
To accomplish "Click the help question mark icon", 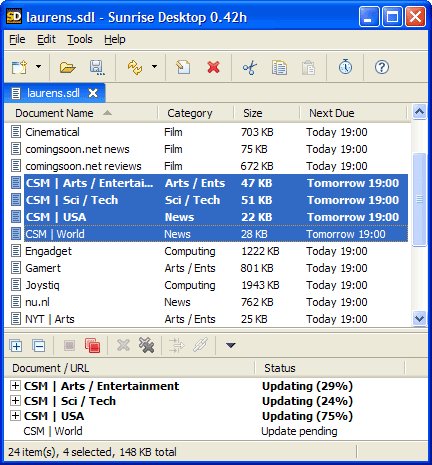I will pyautogui.click(x=382, y=67).
